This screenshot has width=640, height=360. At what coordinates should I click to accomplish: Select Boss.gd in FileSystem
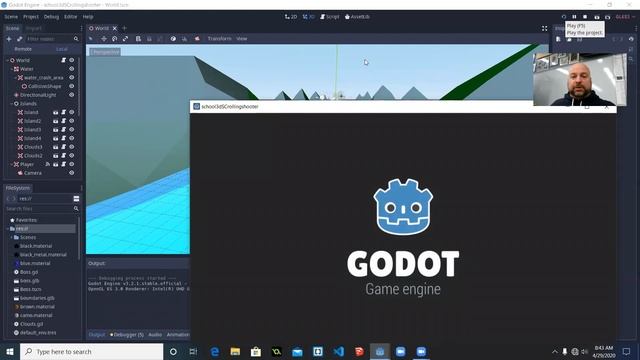pyautogui.click(x=29, y=272)
